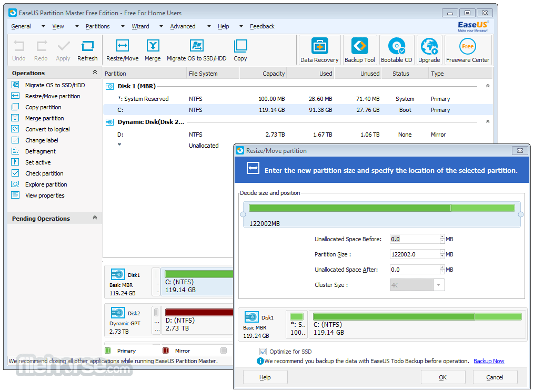Open the Help menu
This screenshot has width=534, height=392.
point(224,27)
